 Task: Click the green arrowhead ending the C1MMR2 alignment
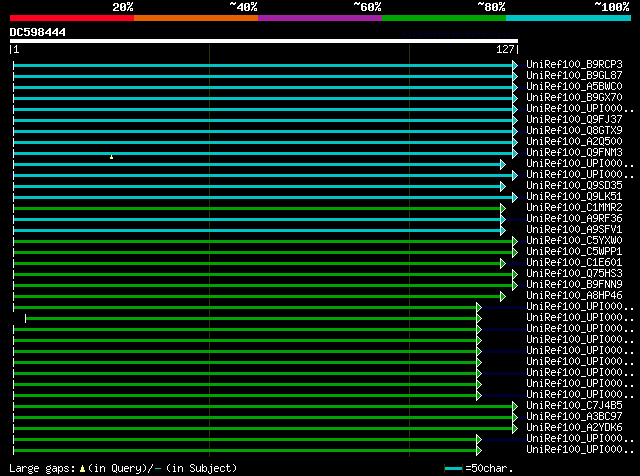click(x=503, y=209)
